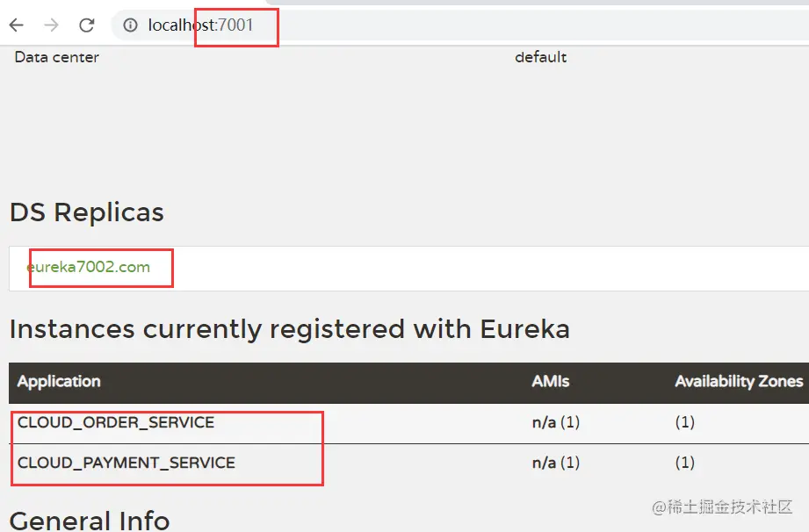Open the site information icon beside localhost
809x532 pixels.
click(x=131, y=25)
